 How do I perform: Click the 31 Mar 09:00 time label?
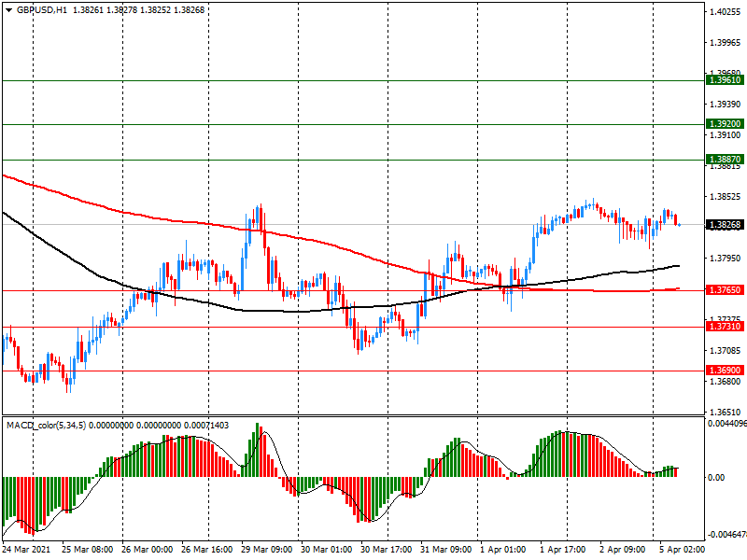point(445,550)
